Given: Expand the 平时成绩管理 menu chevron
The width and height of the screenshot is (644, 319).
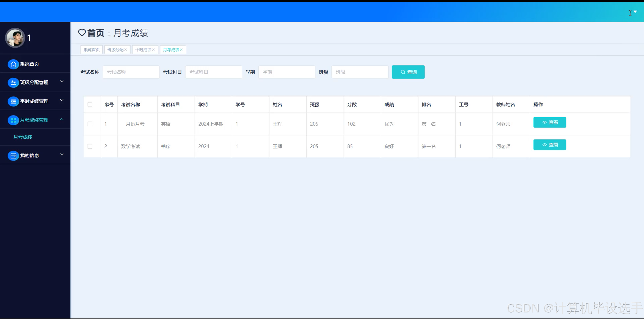Looking at the screenshot, I should tap(62, 100).
